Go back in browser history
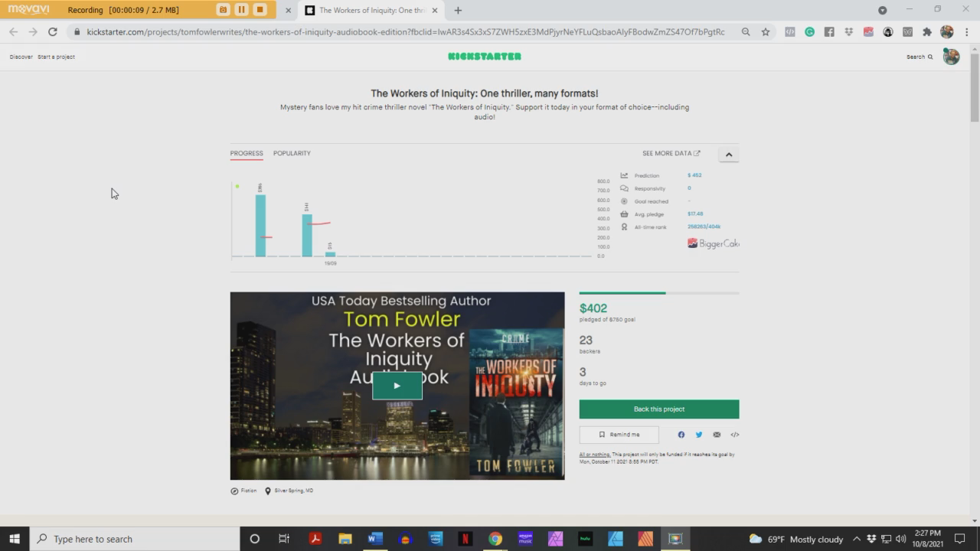Image resolution: width=980 pixels, height=551 pixels. pyautogui.click(x=13, y=31)
